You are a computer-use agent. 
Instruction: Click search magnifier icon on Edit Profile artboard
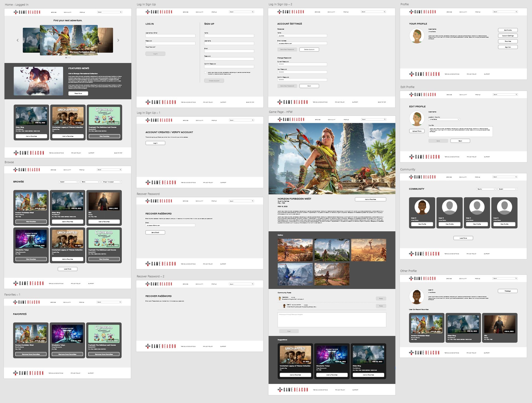pyautogui.click(x=516, y=95)
